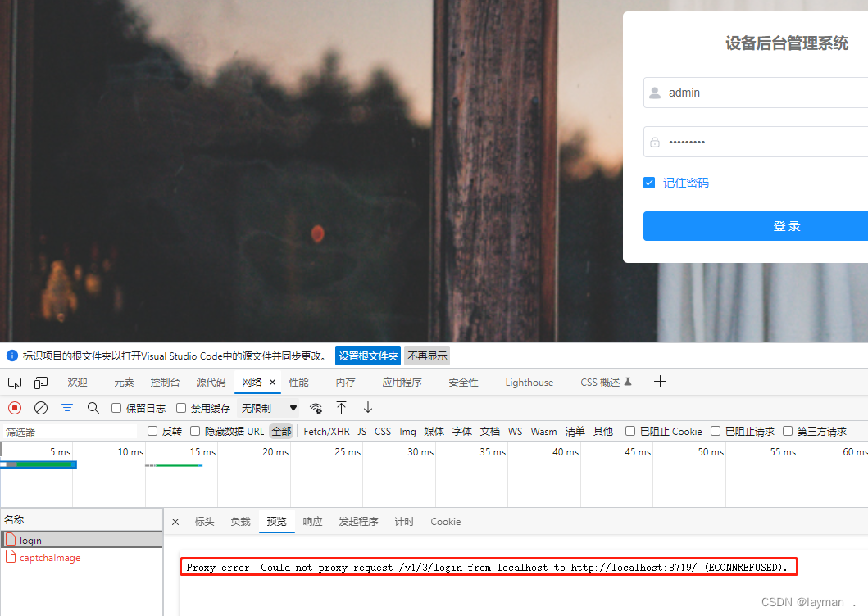The width and height of the screenshot is (868, 616).
Task: Filter requests by Fetch/XHR
Action: [x=326, y=431]
